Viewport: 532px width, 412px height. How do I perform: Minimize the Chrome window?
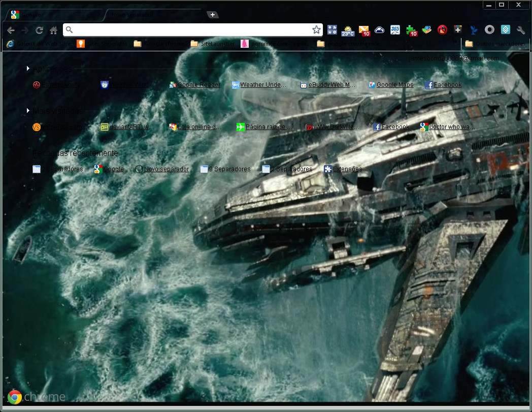488,5
